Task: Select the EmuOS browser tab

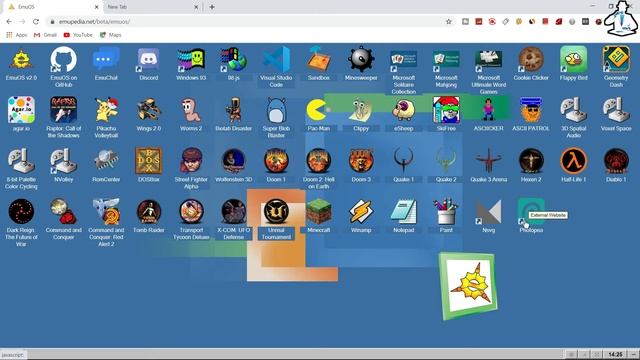Action: (52, 7)
